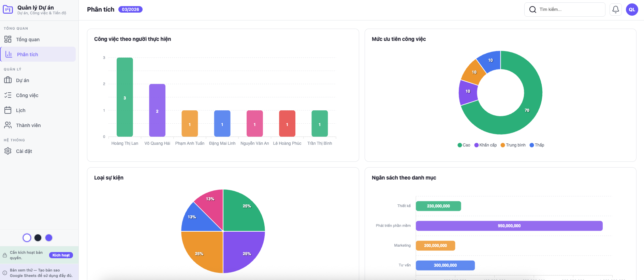Open the 03/2026 period selector badge
Screen dimensions: 644x280
point(130,10)
